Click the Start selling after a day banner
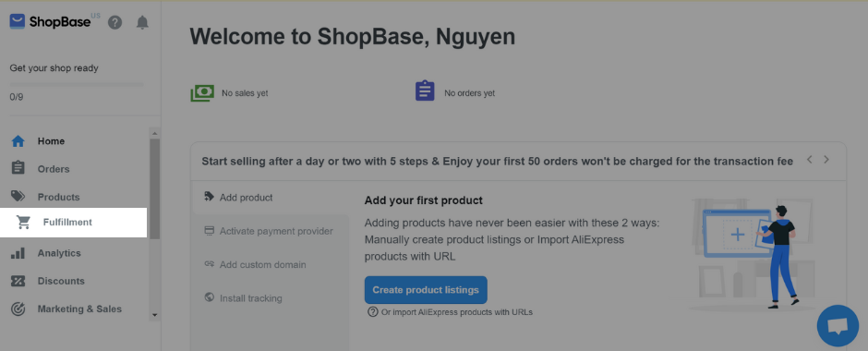The width and height of the screenshot is (868, 351). point(497,161)
